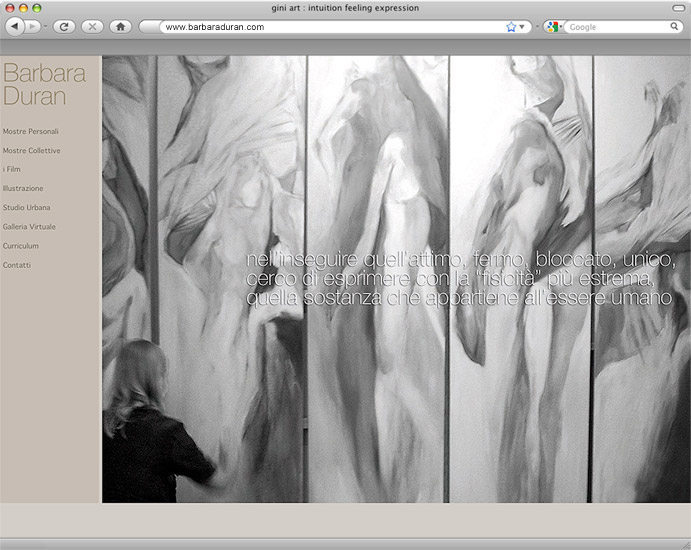Click inside the Google search field
This screenshot has height=550, width=691.
click(x=615, y=27)
